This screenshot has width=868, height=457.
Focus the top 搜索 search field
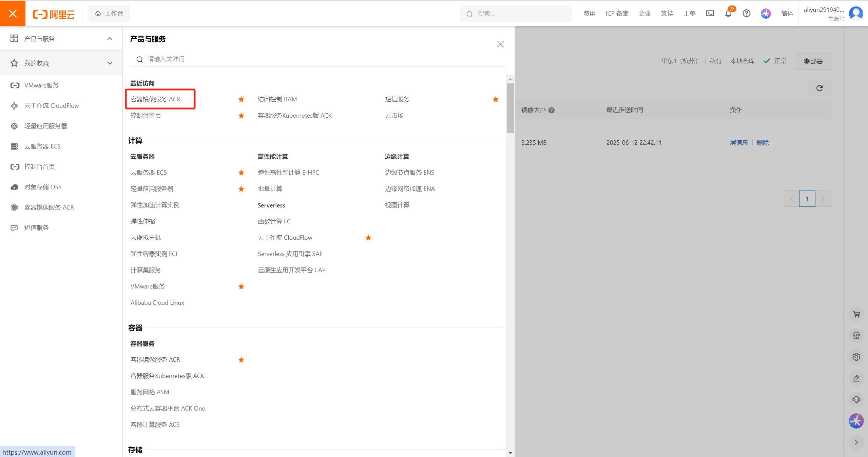[x=516, y=14]
